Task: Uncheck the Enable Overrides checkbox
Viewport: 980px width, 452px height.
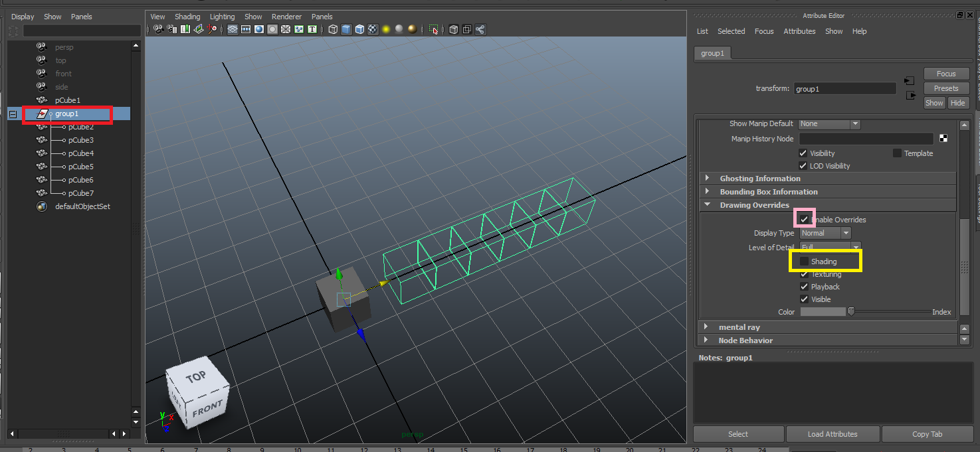Action: click(x=804, y=219)
